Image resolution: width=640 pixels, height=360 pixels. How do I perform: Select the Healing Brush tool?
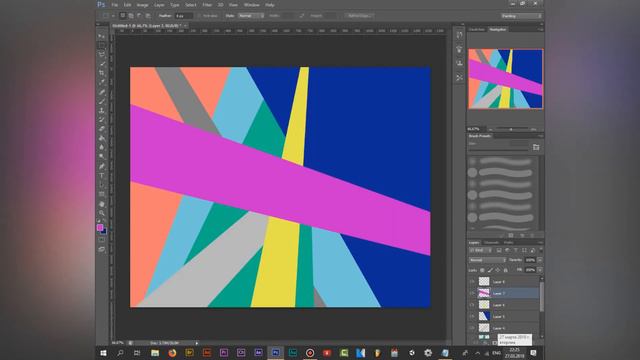[101, 92]
